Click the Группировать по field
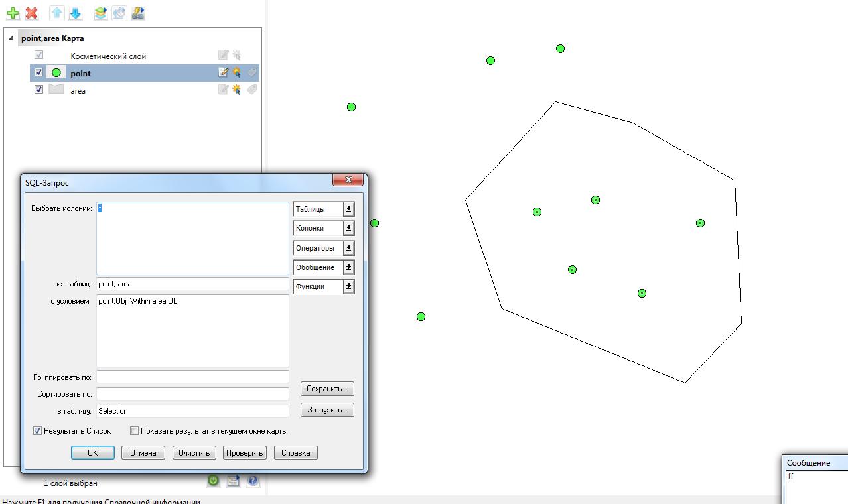This screenshot has width=848, height=504. pyautogui.click(x=192, y=377)
